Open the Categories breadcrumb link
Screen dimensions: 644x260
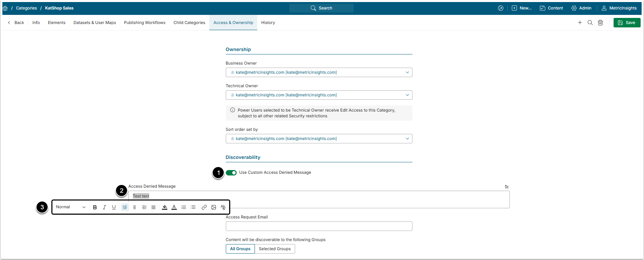point(26,8)
